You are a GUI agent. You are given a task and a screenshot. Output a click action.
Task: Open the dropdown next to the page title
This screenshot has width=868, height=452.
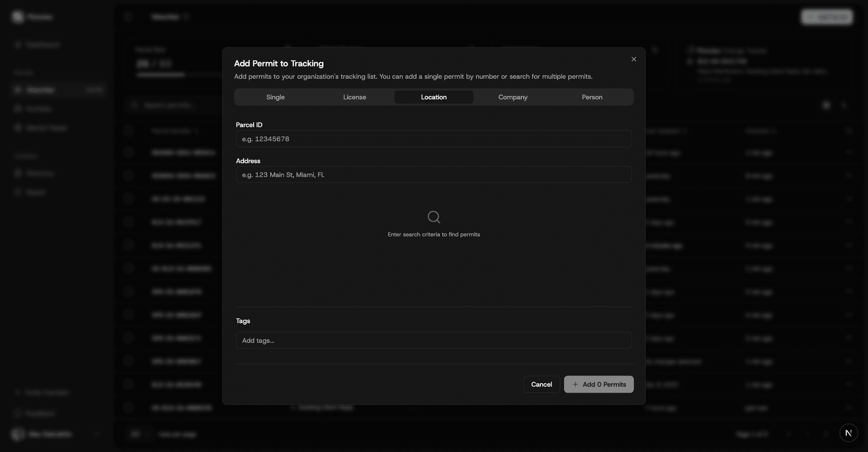click(185, 16)
